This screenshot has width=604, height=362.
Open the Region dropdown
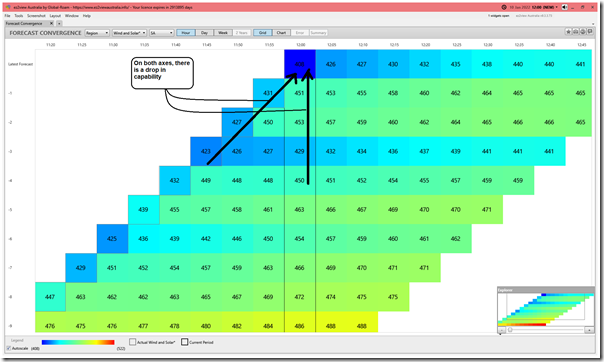[97, 33]
